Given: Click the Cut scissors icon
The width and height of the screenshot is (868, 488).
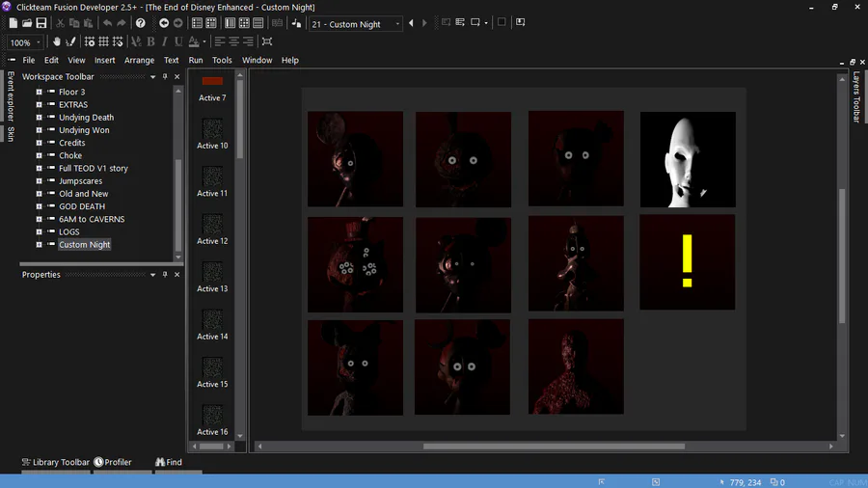Looking at the screenshot, I should (x=60, y=23).
